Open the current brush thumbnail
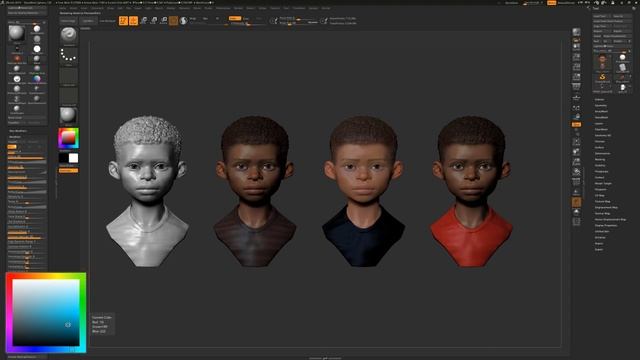 [69, 36]
